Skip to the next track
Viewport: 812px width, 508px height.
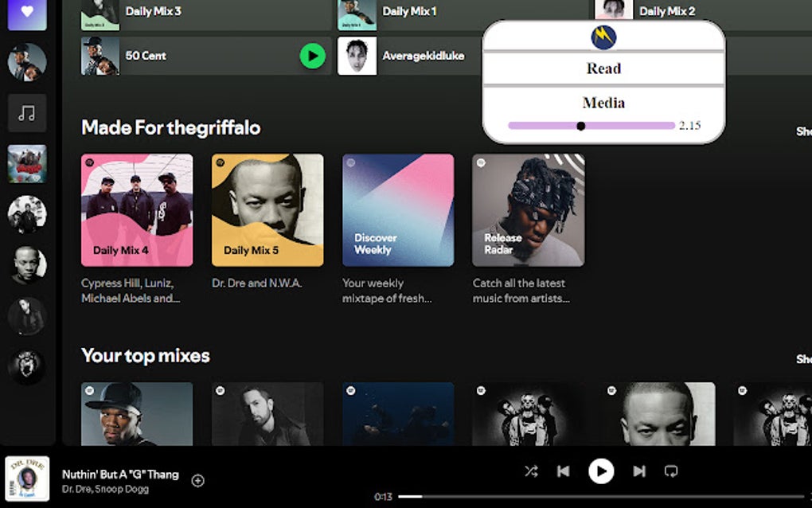click(639, 471)
